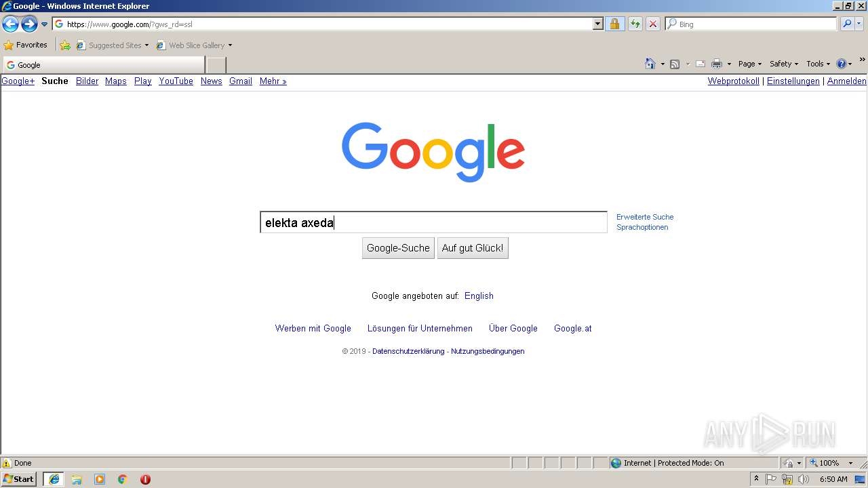The height and width of the screenshot is (488, 868).
Task: Open the Bilder link
Action: pos(87,81)
